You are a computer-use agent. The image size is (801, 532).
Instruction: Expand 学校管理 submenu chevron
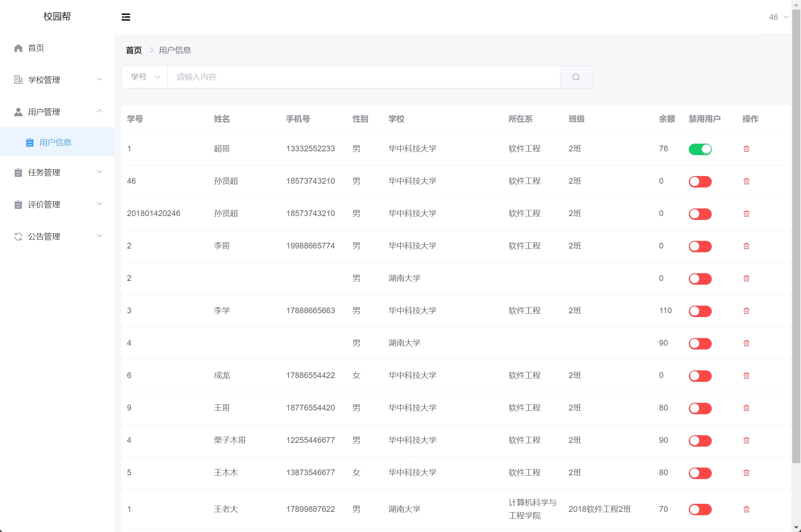tap(100, 79)
